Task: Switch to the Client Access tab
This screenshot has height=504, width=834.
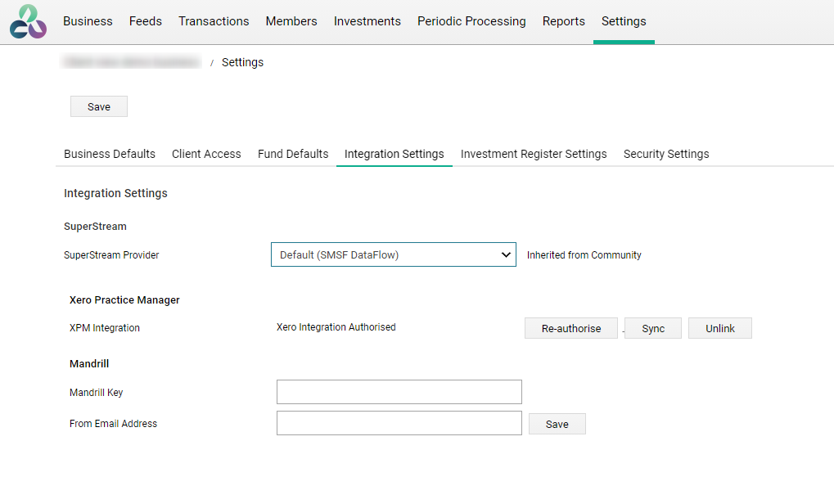Action: pos(206,154)
